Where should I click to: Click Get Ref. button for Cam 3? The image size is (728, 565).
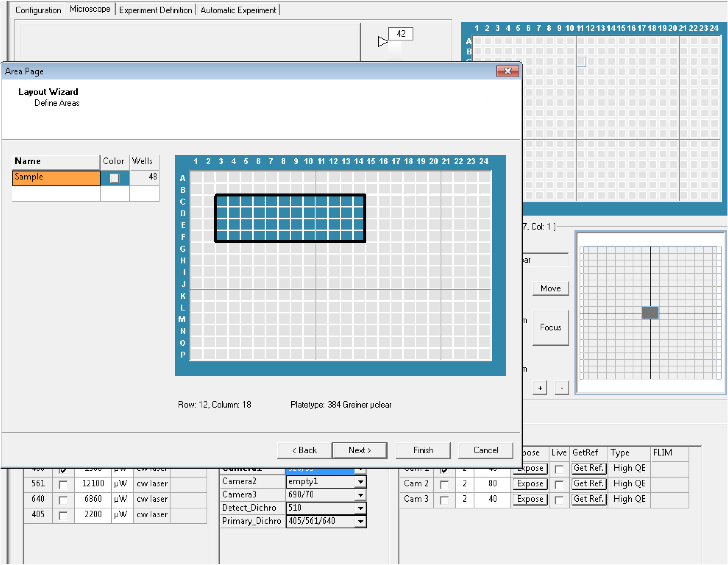[x=589, y=499]
